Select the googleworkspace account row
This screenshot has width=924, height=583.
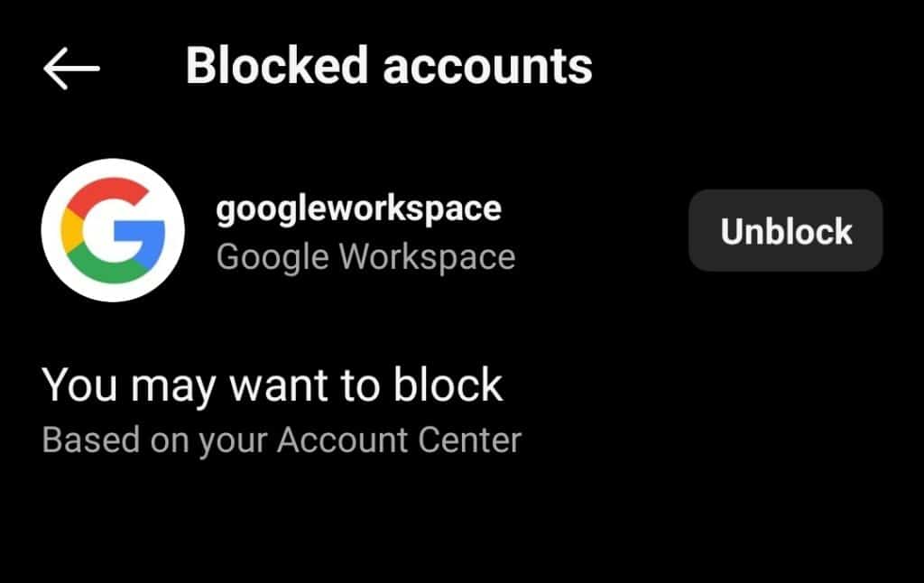[361, 231]
